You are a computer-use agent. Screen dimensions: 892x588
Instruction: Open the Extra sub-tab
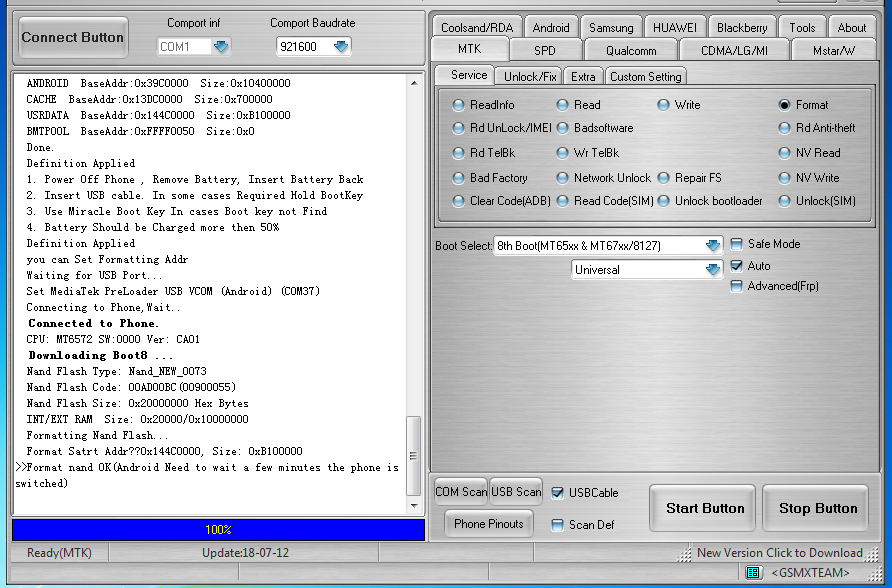[x=583, y=76]
